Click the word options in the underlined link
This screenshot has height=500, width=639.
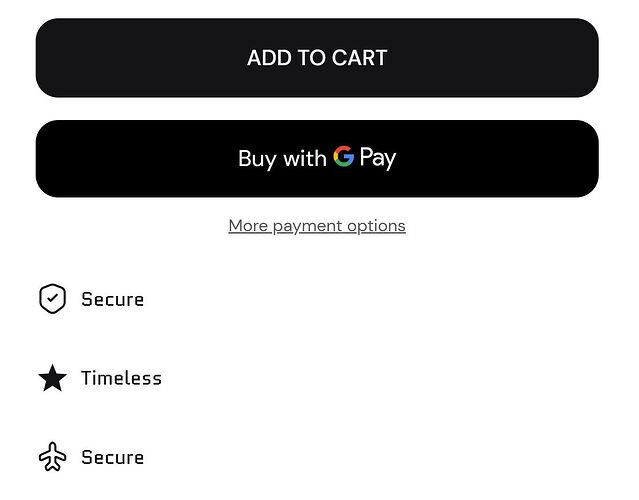tap(376, 226)
